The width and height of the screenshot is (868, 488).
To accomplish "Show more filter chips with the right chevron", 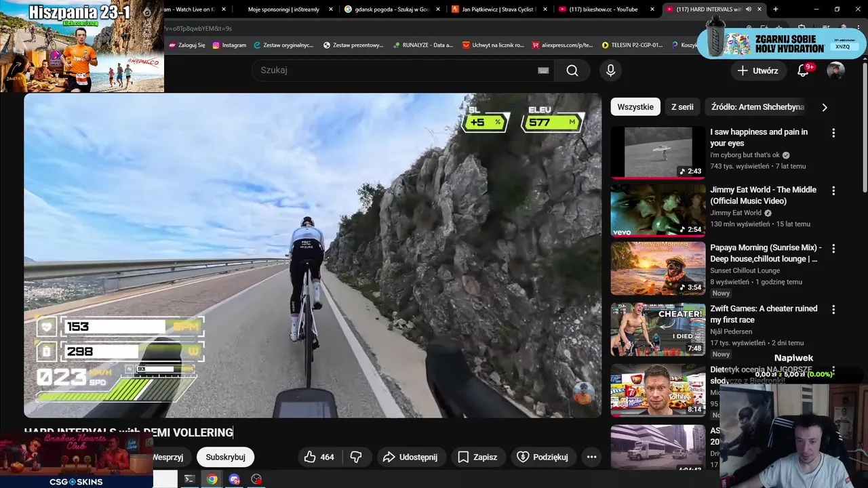I will pyautogui.click(x=825, y=107).
